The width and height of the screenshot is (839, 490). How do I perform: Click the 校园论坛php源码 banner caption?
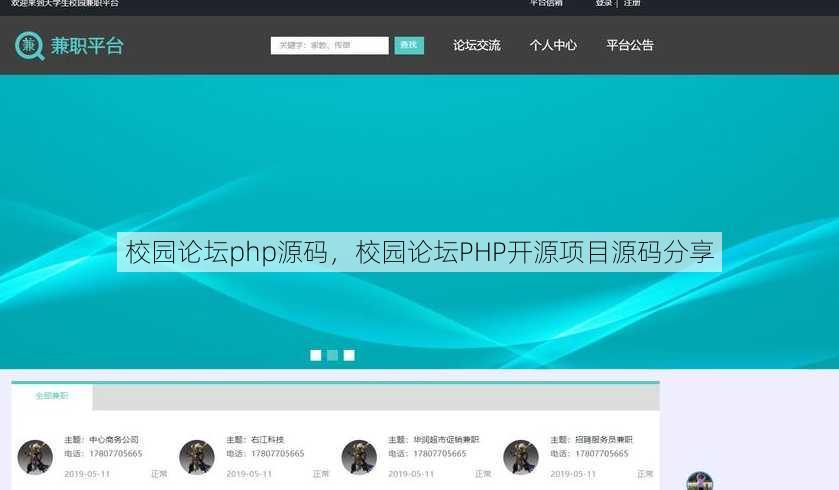[x=420, y=252]
